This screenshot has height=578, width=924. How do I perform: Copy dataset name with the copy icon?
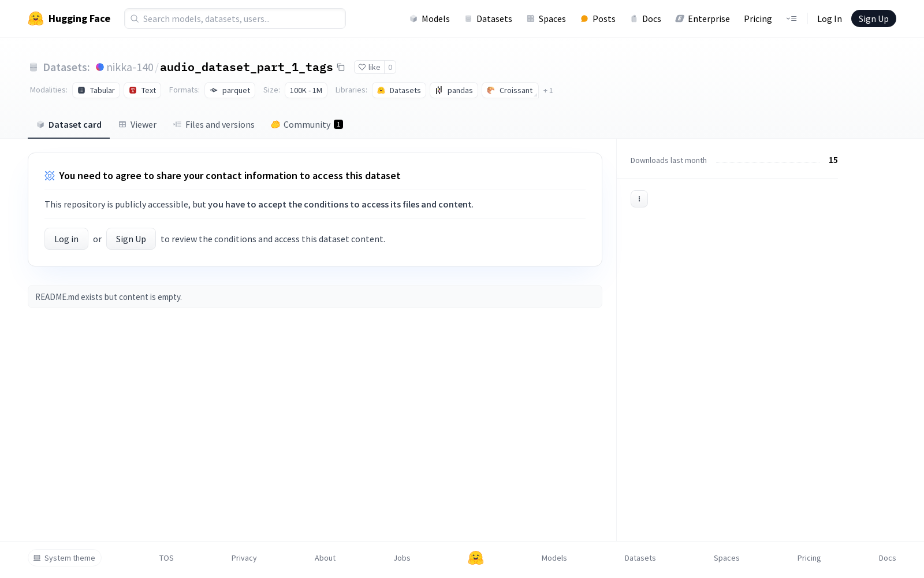[341, 68]
